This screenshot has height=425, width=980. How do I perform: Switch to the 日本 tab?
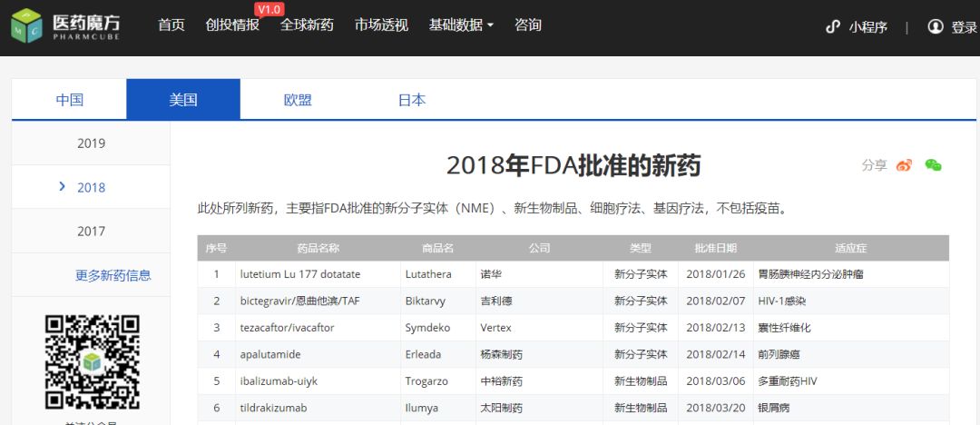click(412, 100)
